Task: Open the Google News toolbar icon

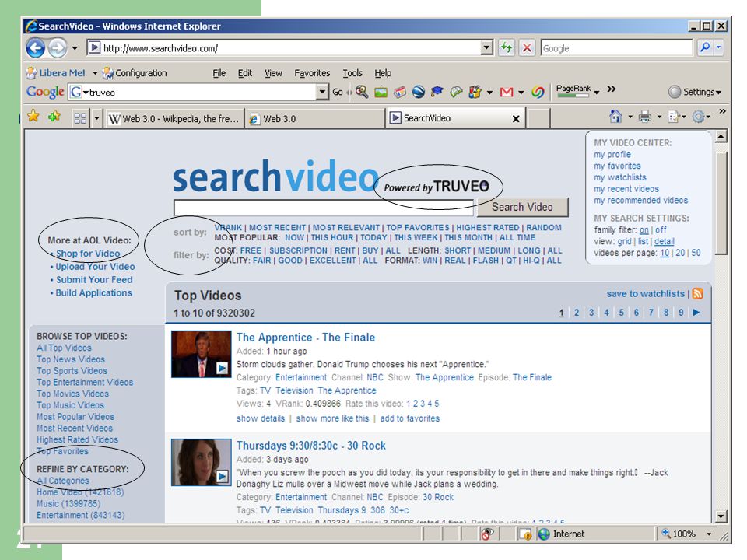Action: point(400,92)
